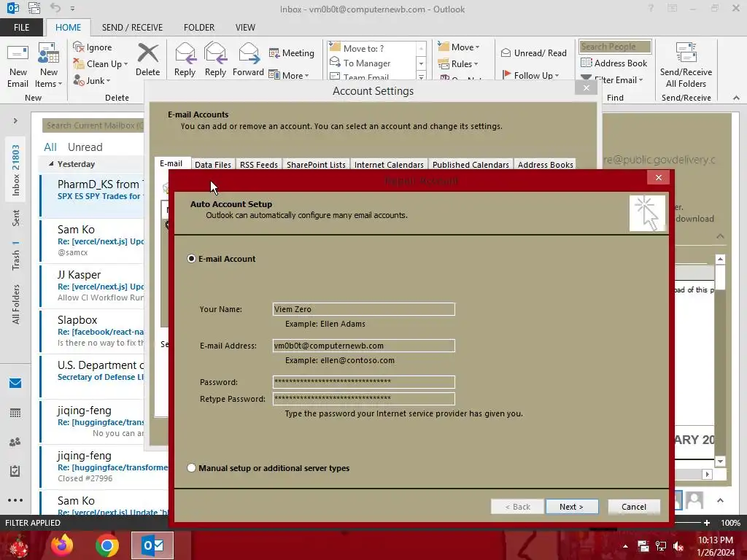Show All Folders
Viewport: 747px width, 560px height.
coord(16,305)
